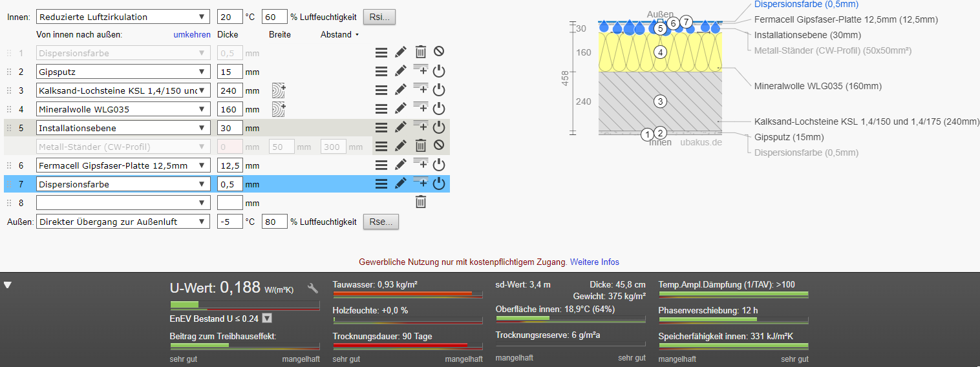Viewport: 980px width, 367px height.
Task: Open the hamburger menu for Installationsebene layer
Action: (x=381, y=128)
